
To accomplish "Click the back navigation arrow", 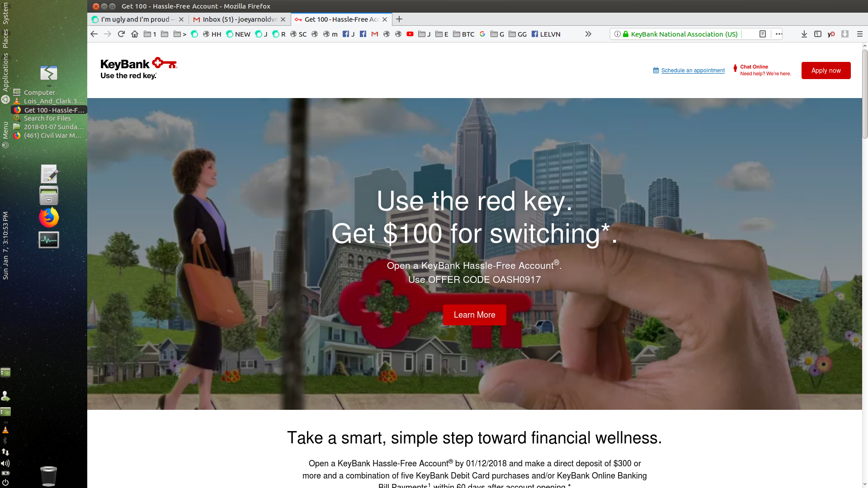I will tap(94, 34).
